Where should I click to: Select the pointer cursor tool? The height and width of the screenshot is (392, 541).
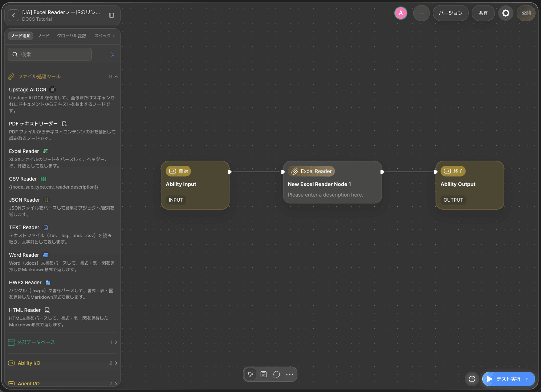(251, 374)
